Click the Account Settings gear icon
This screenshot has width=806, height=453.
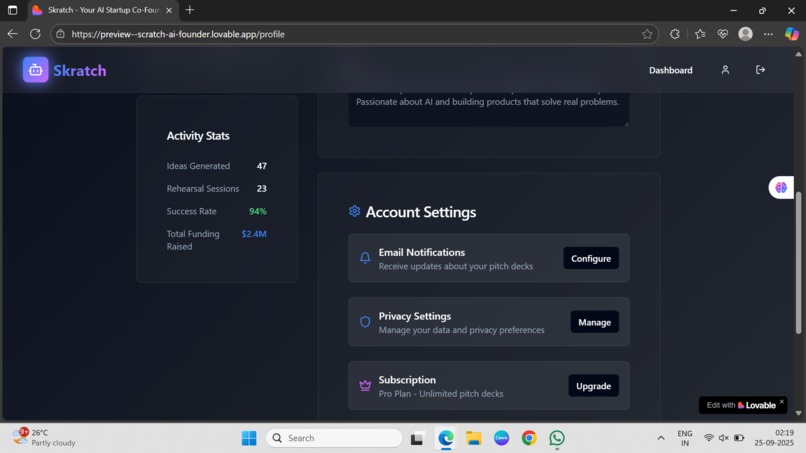pyautogui.click(x=354, y=211)
